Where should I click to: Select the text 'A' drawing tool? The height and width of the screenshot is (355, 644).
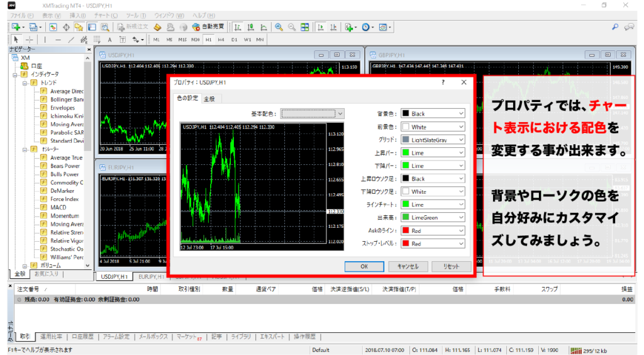pyautogui.click(x=109, y=40)
